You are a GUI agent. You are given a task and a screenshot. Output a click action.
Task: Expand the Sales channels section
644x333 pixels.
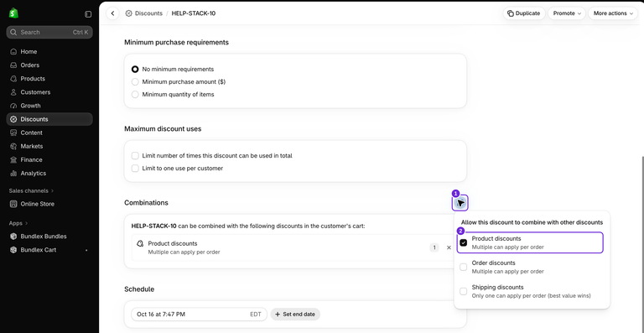click(x=31, y=190)
